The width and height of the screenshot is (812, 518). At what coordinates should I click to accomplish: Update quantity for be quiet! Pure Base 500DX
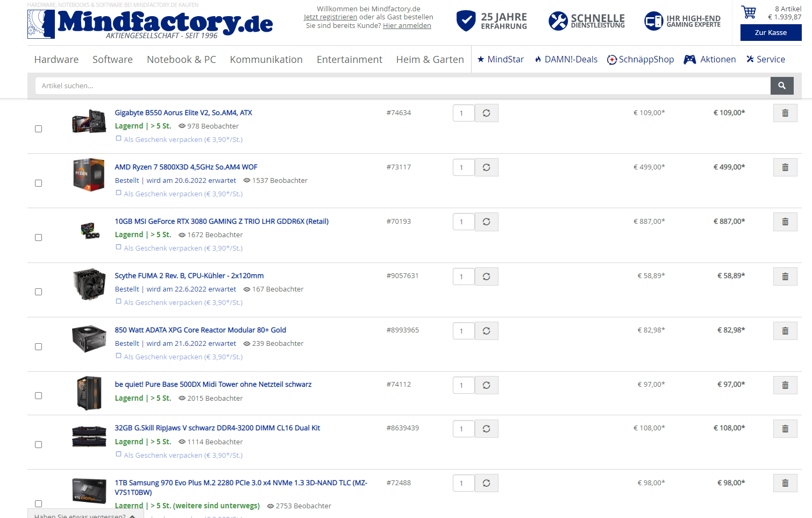(486, 385)
